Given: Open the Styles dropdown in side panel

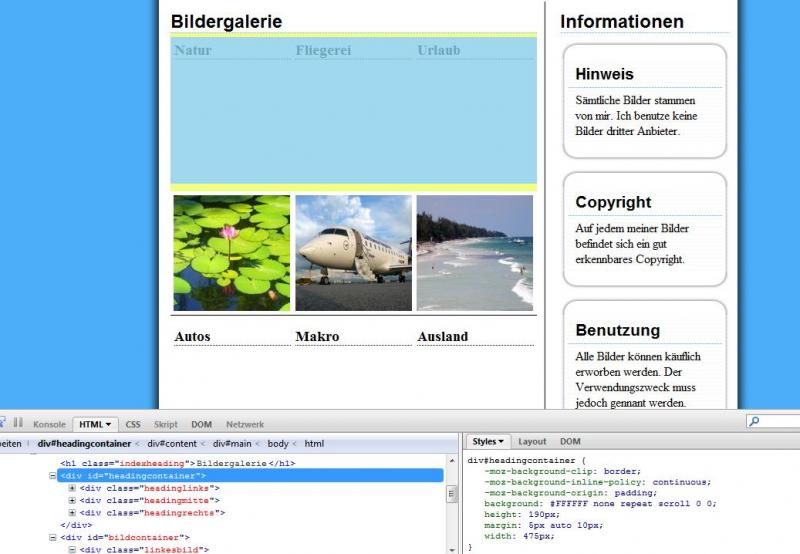Looking at the screenshot, I should [x=488, y=441].
